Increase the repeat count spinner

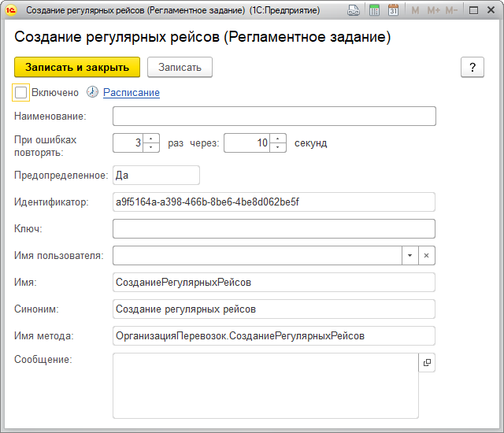tap(152, 139)
